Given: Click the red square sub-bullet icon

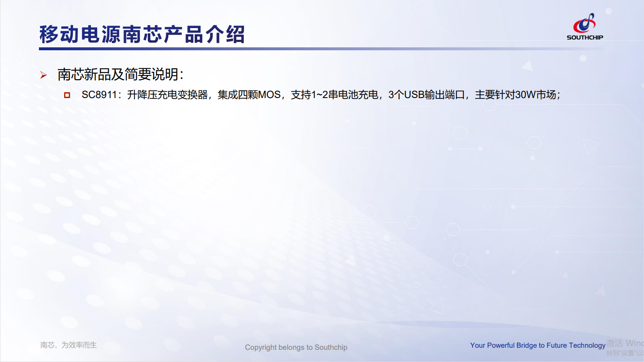Looking at the screenshot, I should click(x=67, y=95).
